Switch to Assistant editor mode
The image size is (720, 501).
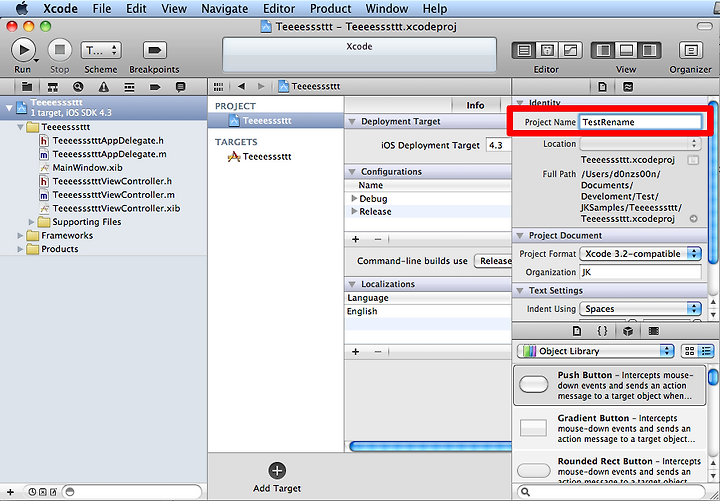point(547,50)
